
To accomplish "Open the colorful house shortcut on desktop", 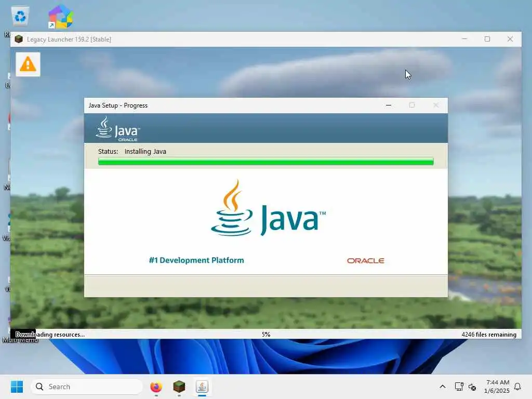I will (60, 16).
